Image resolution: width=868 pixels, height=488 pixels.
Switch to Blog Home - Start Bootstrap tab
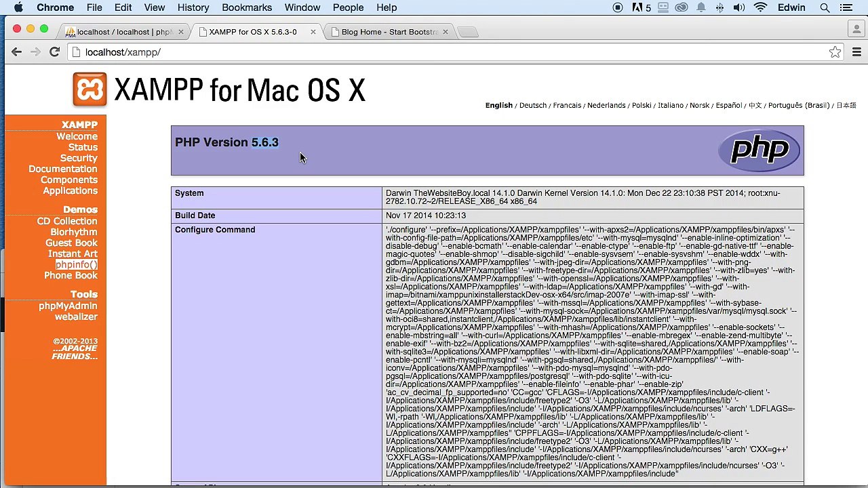click(389, 32)
